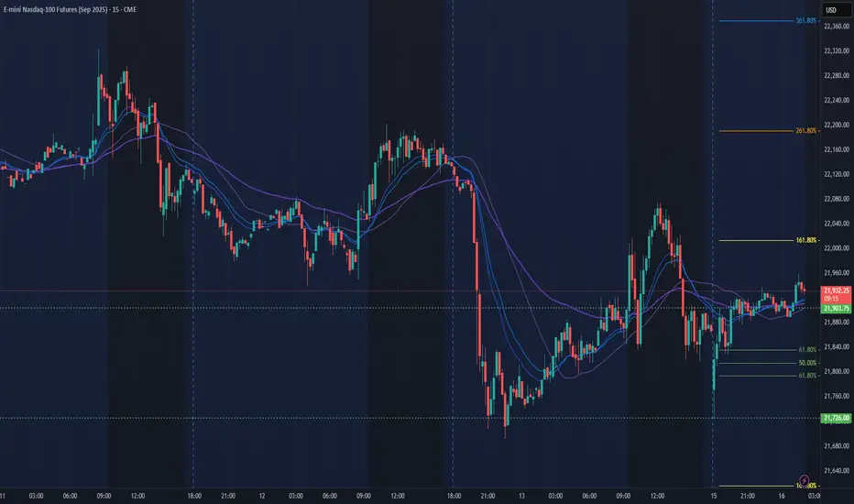
Task: Click date label 16 on the time axis
Action: 782,496
